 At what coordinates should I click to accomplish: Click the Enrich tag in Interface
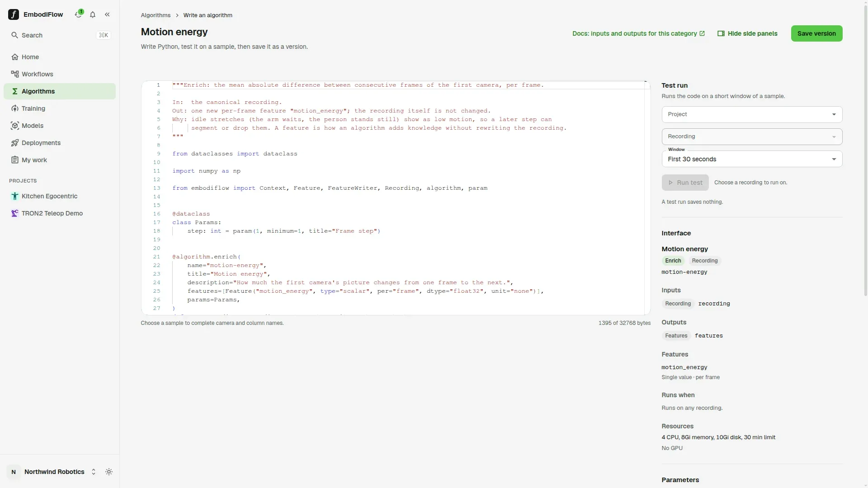(x=673, y=261)
